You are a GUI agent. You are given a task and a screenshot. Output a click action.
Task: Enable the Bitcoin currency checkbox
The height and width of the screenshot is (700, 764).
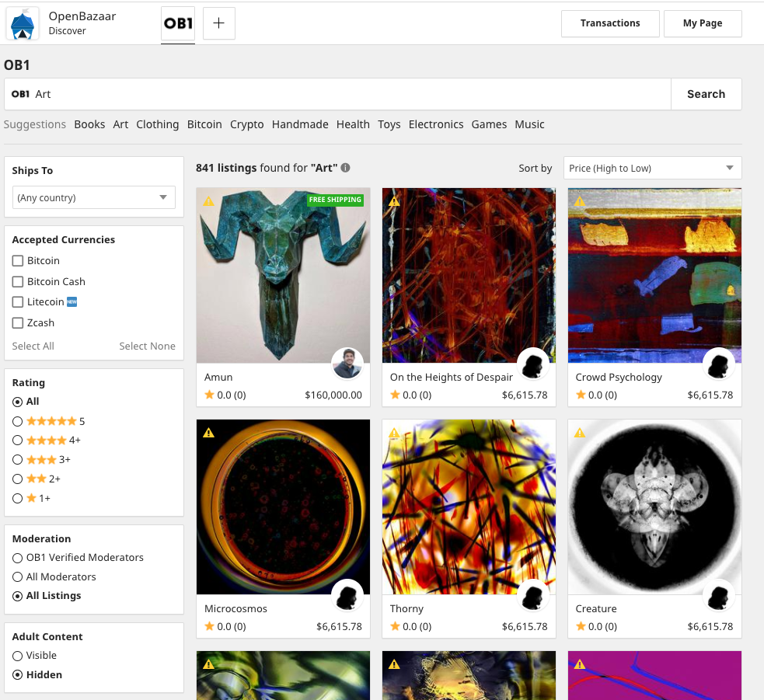pos(18,261)
